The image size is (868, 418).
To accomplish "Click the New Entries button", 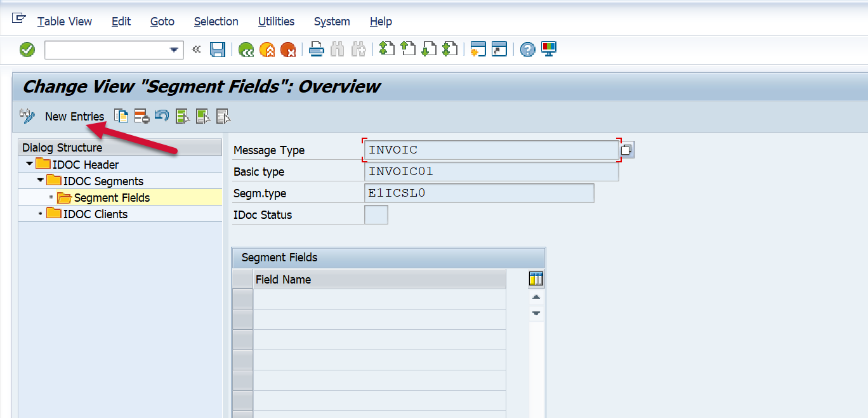I will pos(74,116).
